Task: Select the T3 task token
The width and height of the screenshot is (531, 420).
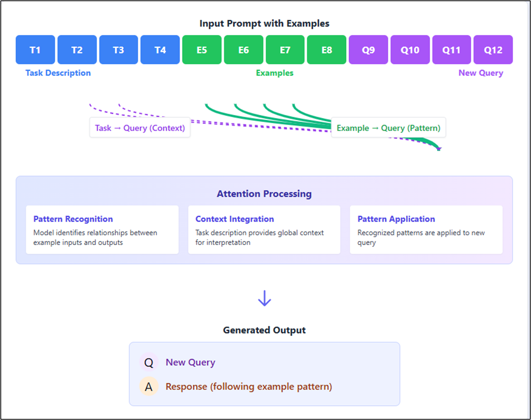Action: pyautogui.click(x=119, y=50)
